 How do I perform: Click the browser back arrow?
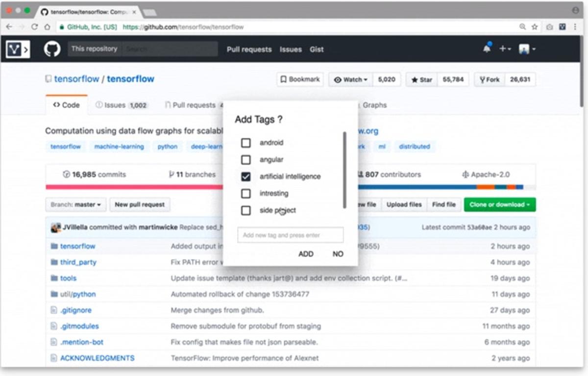click(x=9, y=27)
